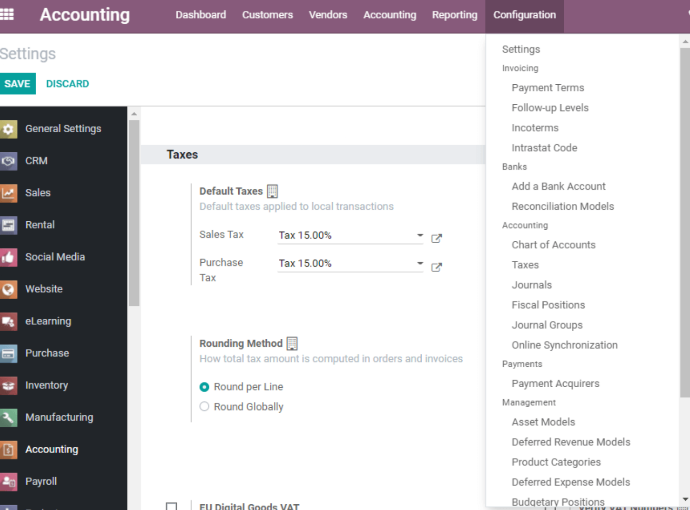
Task: Open Taxes in Configuration menu
Action: [x=525, y=265]
